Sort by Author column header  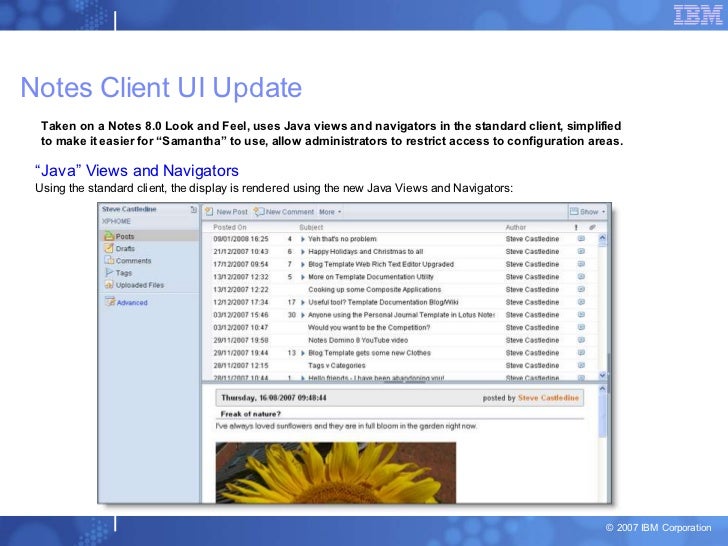point(515,227)
